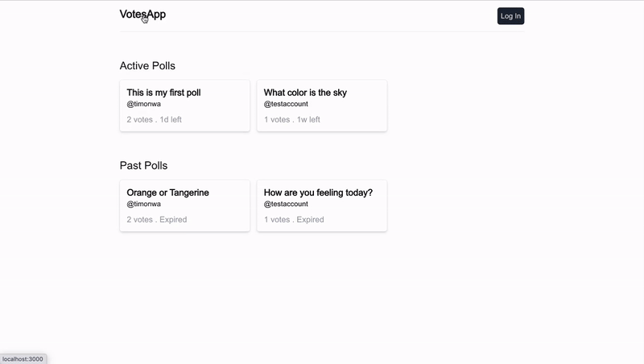644x364 pixels.
Task: Click @timonwa under 'Orange or Tangerine'
Action: pos(143,204)
